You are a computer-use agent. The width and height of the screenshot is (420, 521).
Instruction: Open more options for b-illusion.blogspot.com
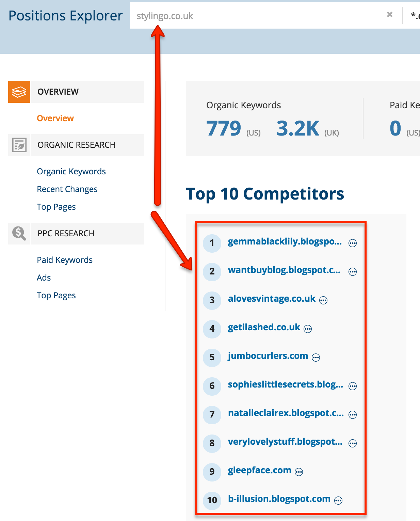coord(338,501)
